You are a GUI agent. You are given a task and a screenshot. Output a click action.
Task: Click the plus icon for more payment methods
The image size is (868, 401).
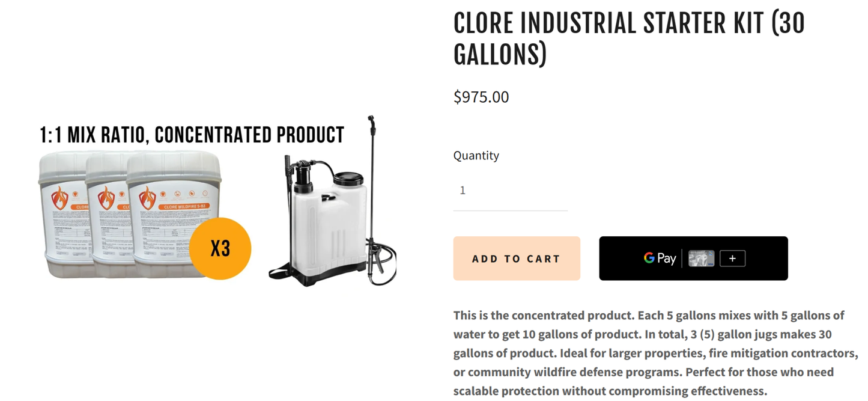click(732, 258)
